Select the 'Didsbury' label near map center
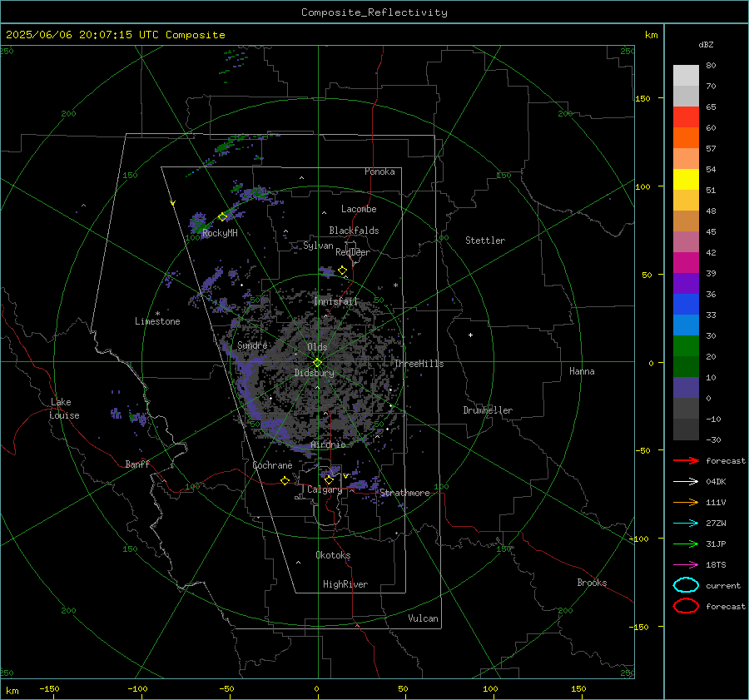 tap(314, 373)
